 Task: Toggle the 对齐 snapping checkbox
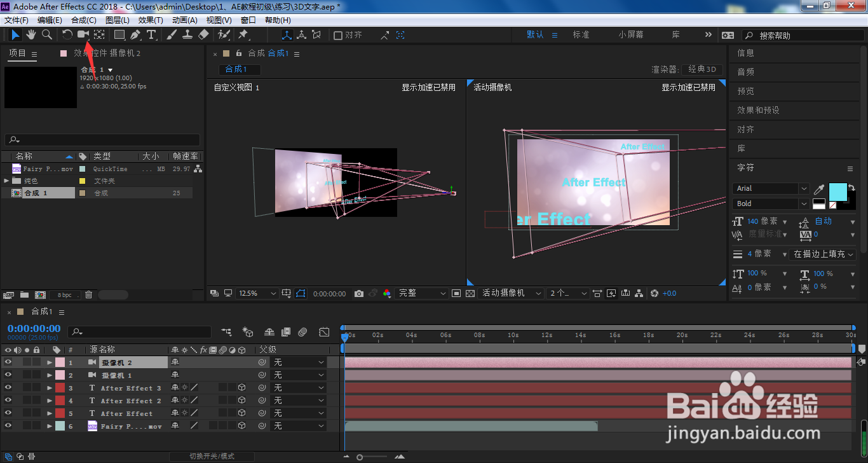[x=338, y=35]
